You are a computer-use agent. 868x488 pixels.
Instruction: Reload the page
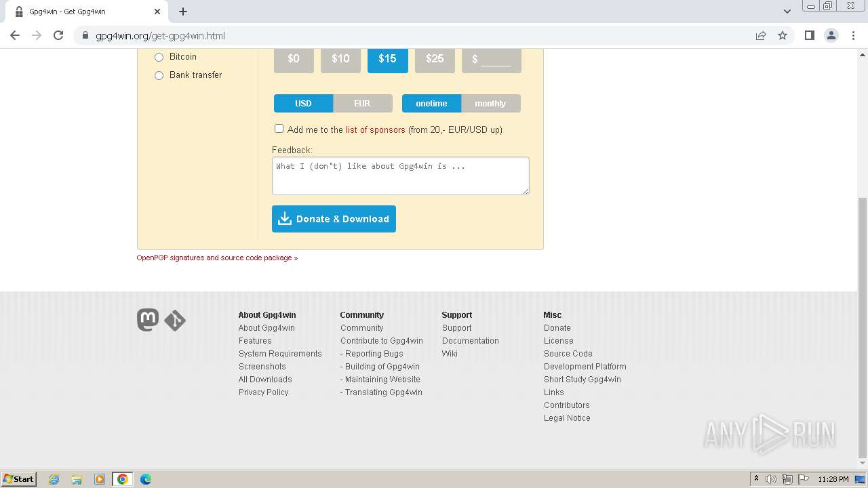[x=58, y=36]
